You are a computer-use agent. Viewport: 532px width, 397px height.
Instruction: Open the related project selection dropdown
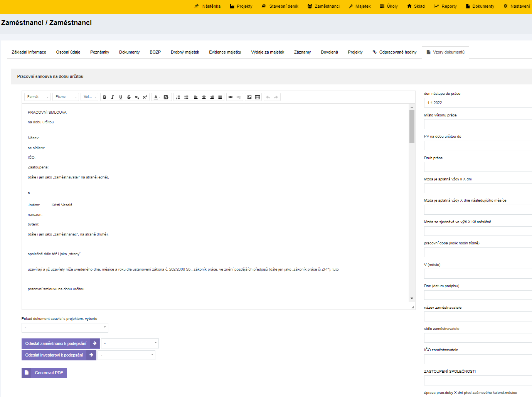pyautogui.click(x=65, y=328)
